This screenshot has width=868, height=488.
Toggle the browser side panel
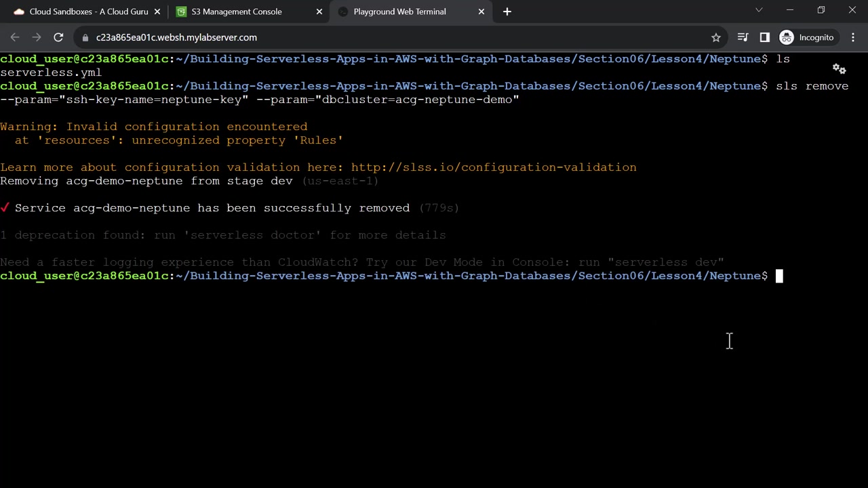(x=764, y=37)
